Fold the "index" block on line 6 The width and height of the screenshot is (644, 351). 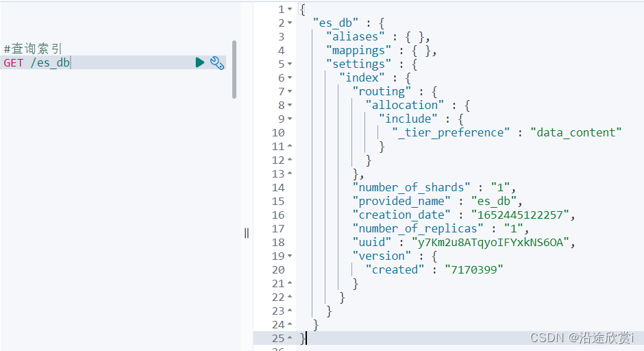pyautogui.click(x=290, y=78)
